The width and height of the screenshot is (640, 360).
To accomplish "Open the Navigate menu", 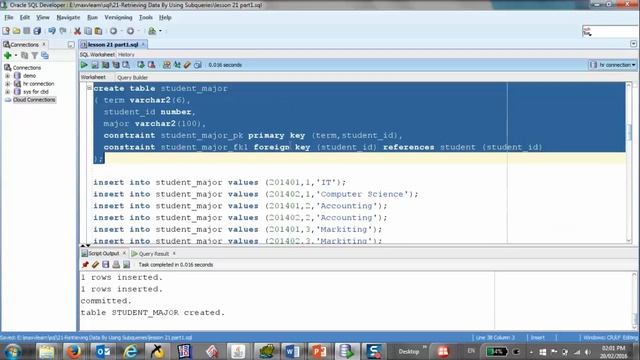I will point(68,18).
